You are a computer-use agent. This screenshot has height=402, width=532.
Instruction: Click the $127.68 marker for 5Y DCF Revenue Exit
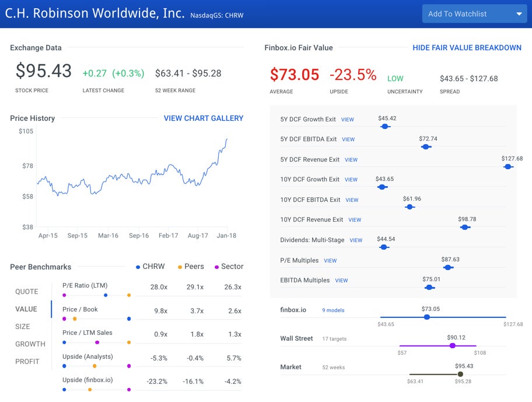pos(508,166)
